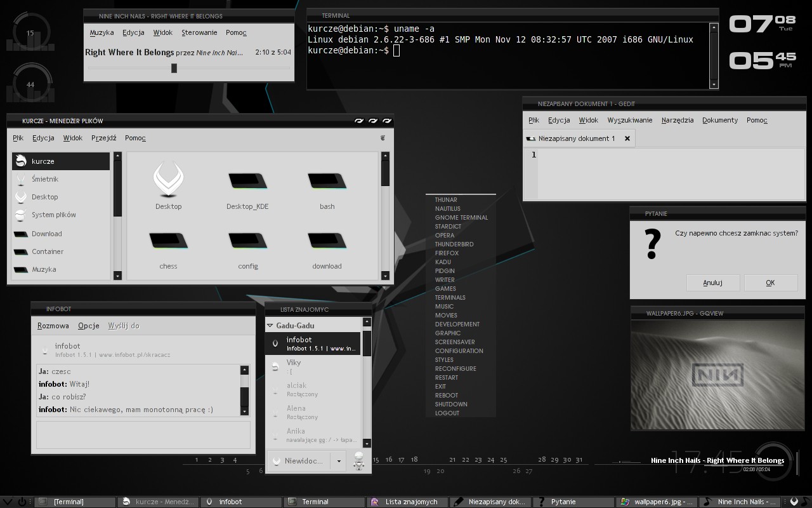The width and height of the screenshot is (812, 508).
Task: Click the contact list scrollbar
Action: click(x=367, y=383)
